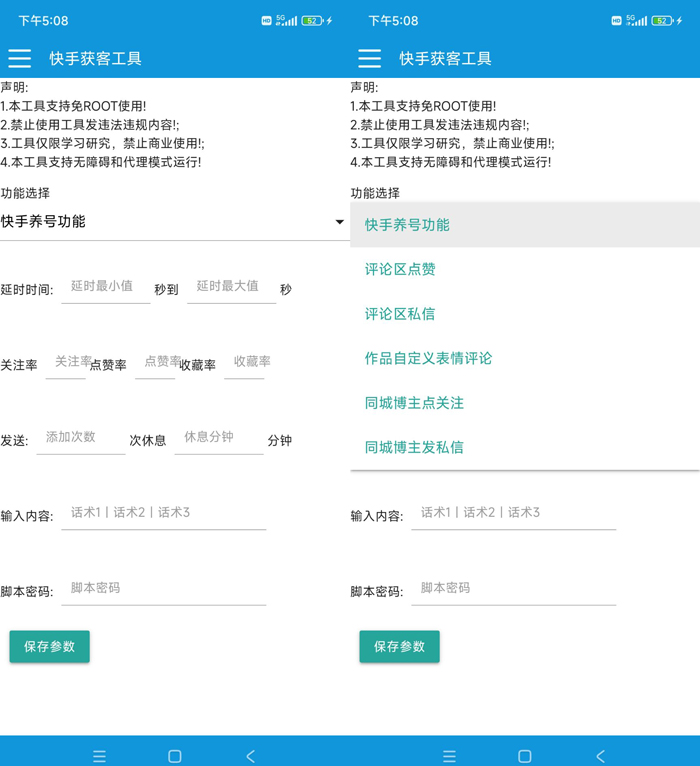Tap the recent apps icon on the right screen
This screenshot has width=700, height=766.
coord(449,756)
